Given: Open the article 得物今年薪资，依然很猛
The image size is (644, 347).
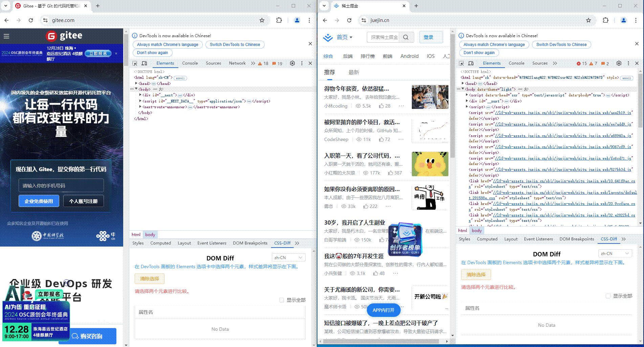Looking at the screenshot, I should point(356,89).
